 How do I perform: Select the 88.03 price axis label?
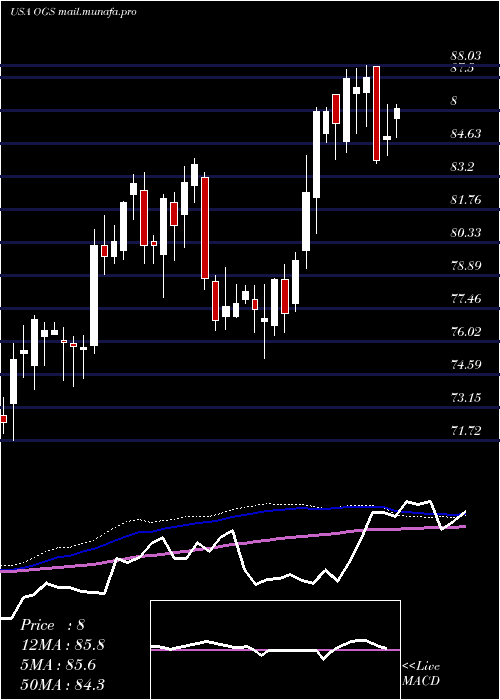click(466, 56)
